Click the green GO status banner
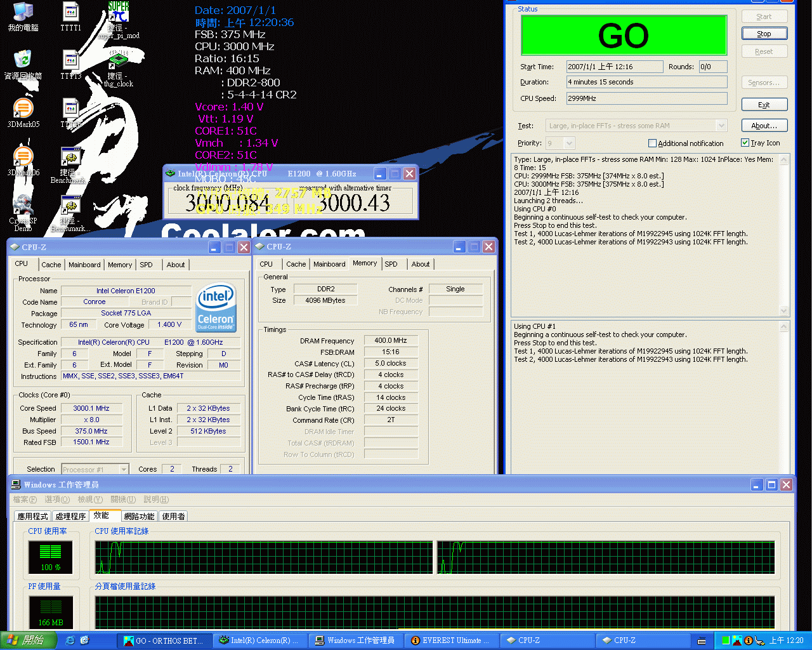Image resolution: width=812 pixels, height=650 pixels. coord(624,35)
